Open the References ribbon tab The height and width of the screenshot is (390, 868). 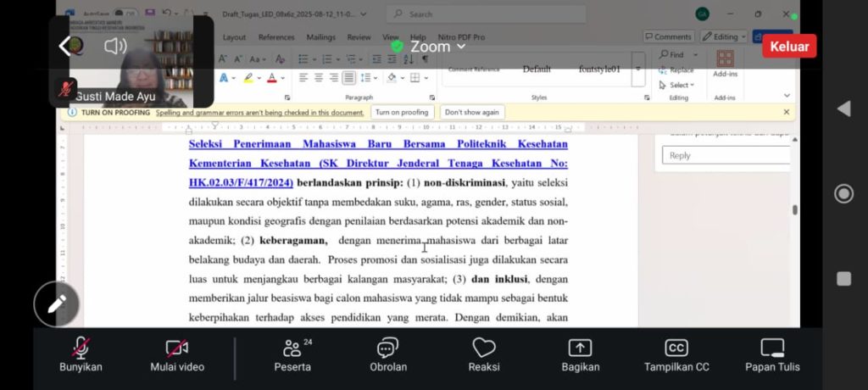click(x=276, y=37)
